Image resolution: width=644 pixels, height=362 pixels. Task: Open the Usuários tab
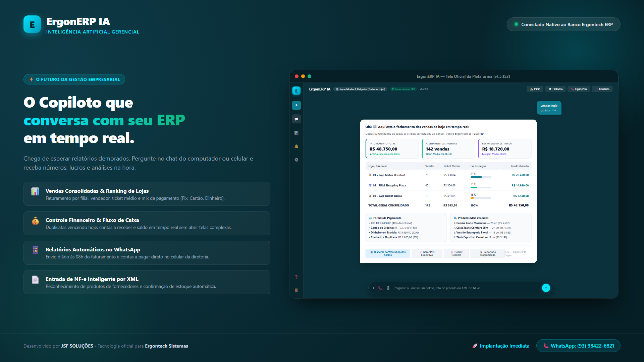coord(602,89)
